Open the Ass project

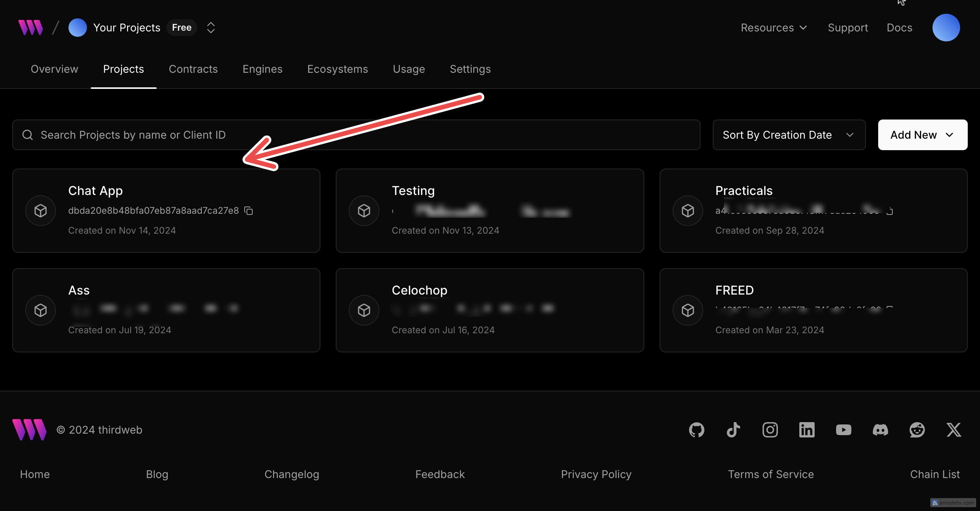[166, 310]
